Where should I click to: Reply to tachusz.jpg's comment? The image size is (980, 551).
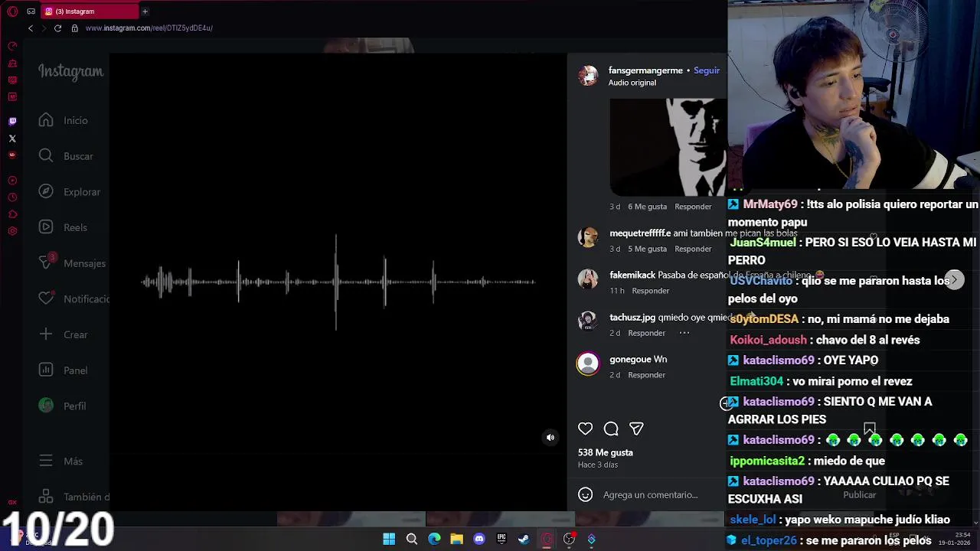tap(646, 333)
